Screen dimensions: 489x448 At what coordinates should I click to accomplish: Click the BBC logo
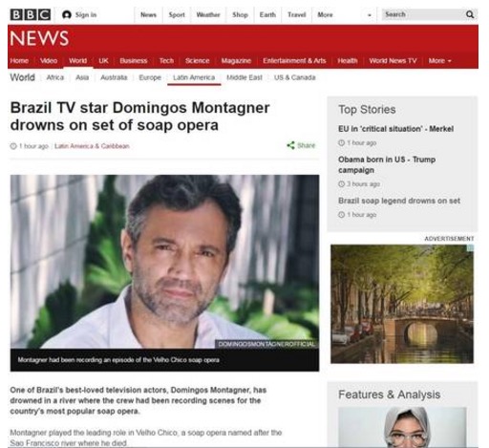[x=31, y=14]
